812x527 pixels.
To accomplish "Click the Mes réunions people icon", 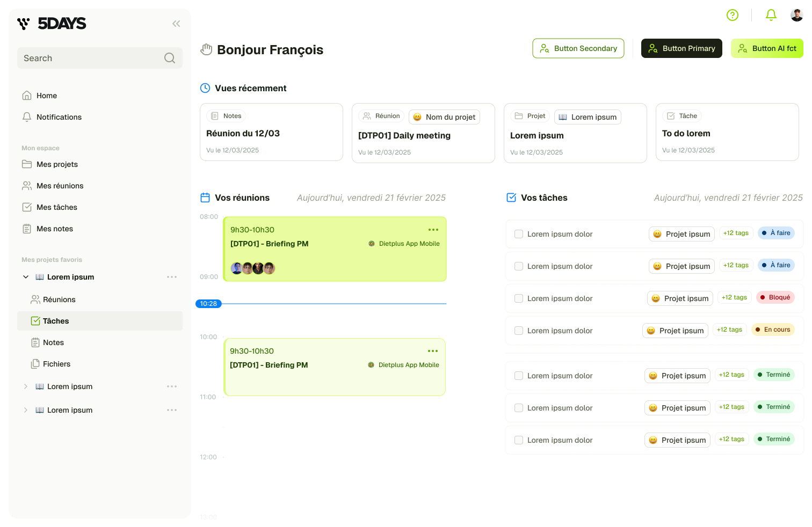I will click(x=27, y=186).
